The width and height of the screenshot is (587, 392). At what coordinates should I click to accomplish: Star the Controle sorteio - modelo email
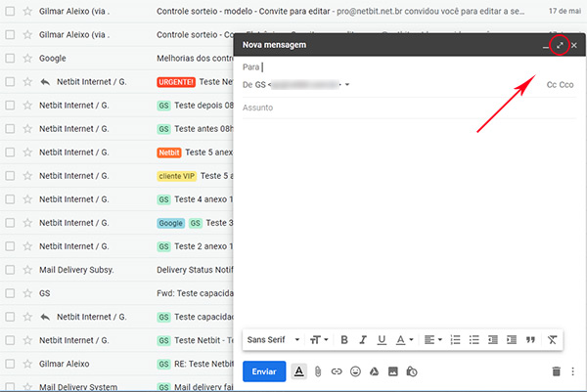pos(27,11)
